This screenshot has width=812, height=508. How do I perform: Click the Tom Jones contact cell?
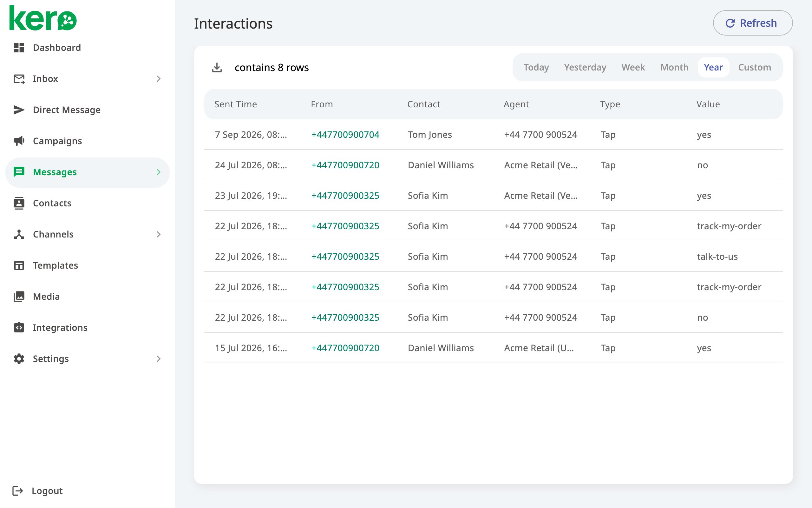point(430,135)
